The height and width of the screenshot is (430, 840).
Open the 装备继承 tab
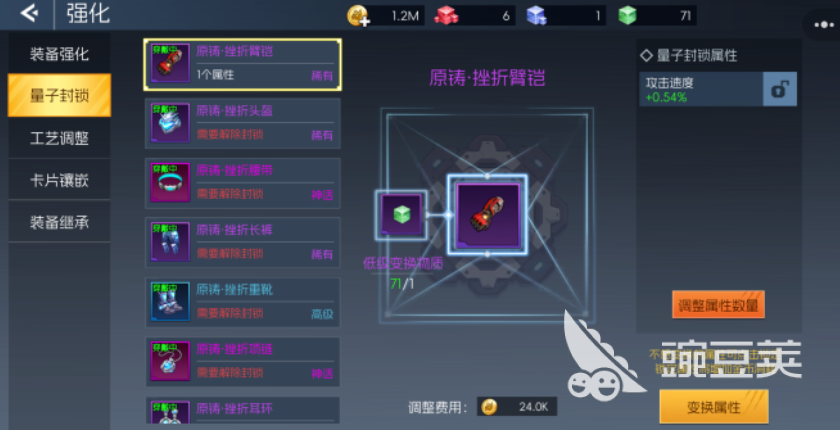(x=59, y=222)
